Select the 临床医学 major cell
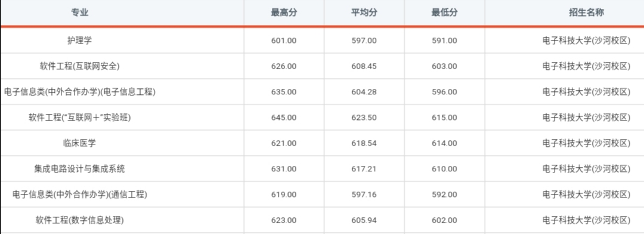This screenshot has height=234, width=644. [80, 143]
